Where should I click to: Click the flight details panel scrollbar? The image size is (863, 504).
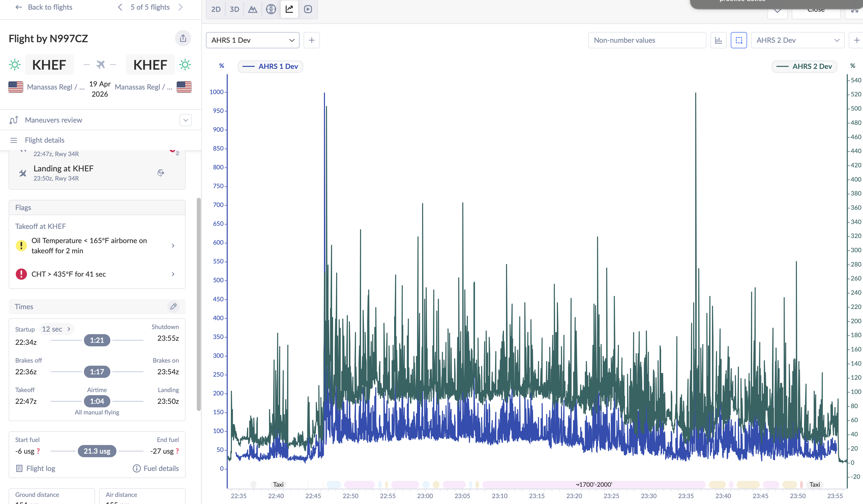click(199, 304)
